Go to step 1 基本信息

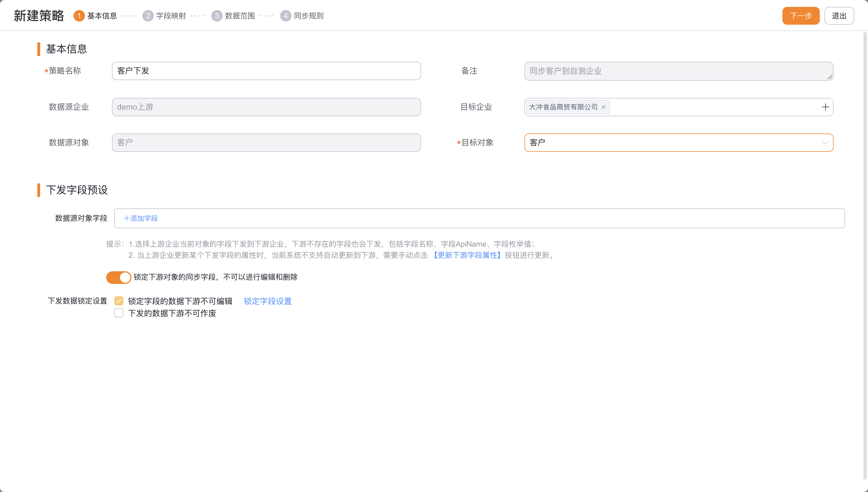click(95, 16)
